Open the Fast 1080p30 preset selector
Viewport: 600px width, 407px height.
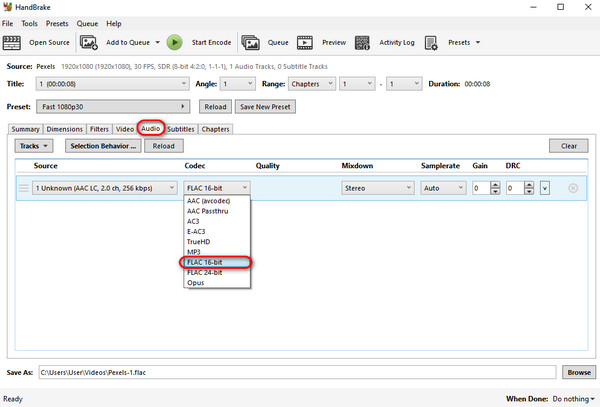pos(113,107)
